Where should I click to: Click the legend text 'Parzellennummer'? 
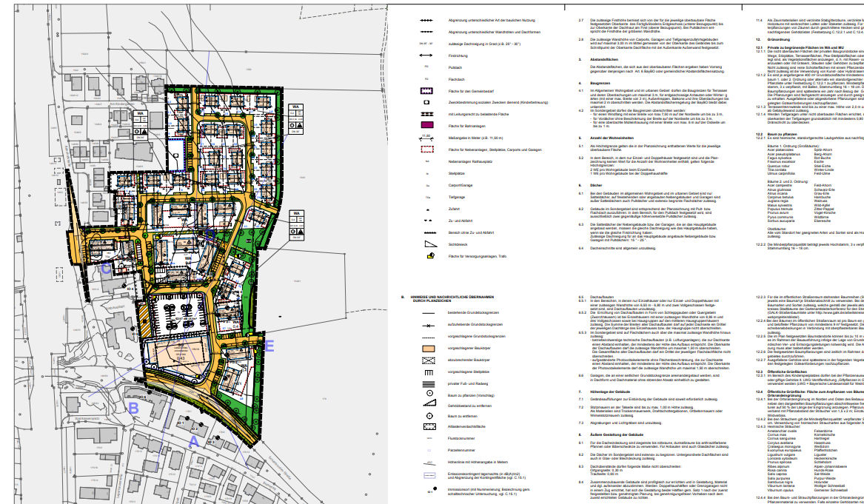coord(461,451)
